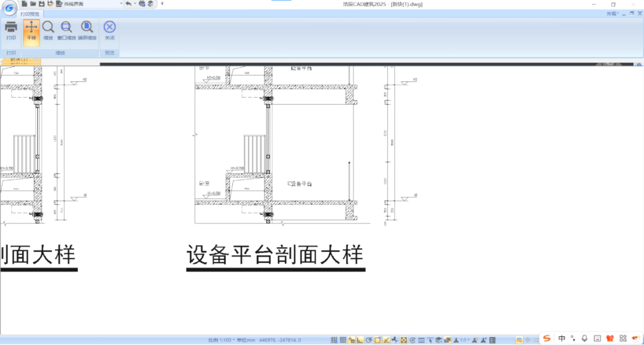This screenshot has width=644, height=345.
Task: Click the 比例 1:100 scale readout
Action: click(221, 340)
